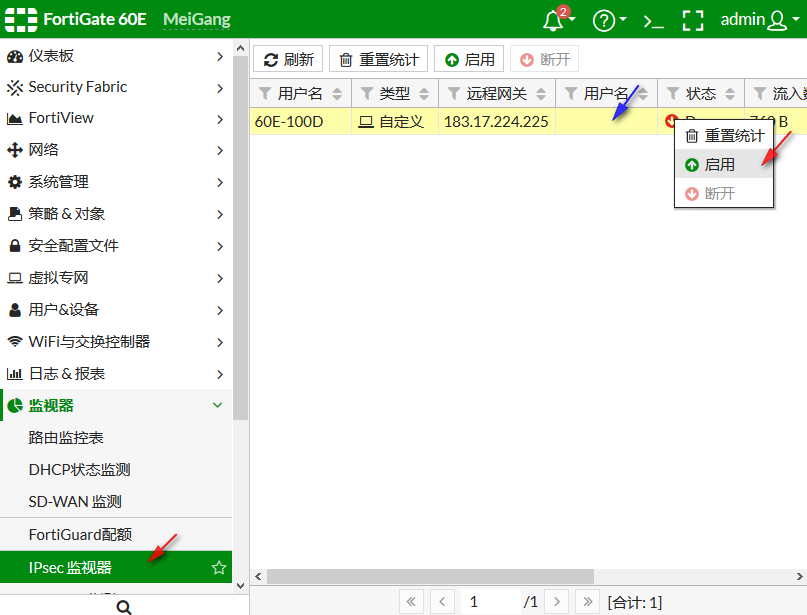Click the 监视器 pie chart icon
The height and width of the screenshot is (615, 807).
pos(15,406)
